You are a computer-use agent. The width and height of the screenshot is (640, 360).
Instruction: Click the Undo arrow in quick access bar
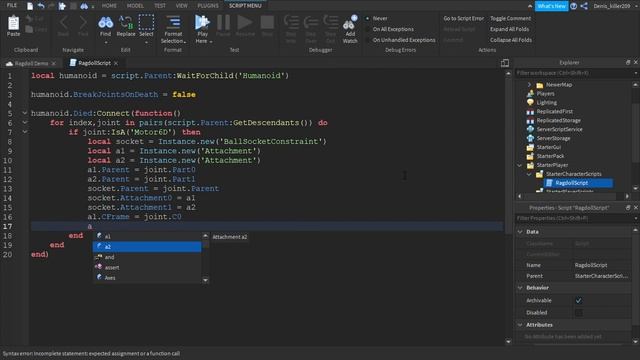[41, 6]
